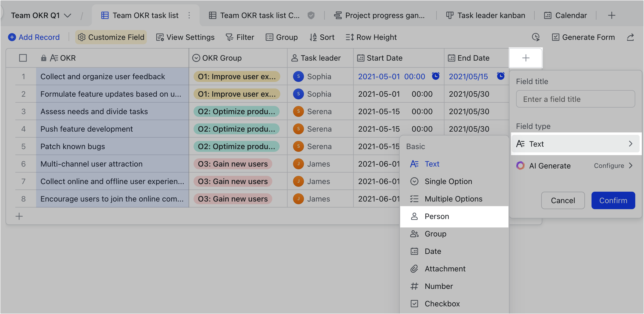644x314 pixels.
Task: Click Sophia avatar in row 1
Action: 298,76
